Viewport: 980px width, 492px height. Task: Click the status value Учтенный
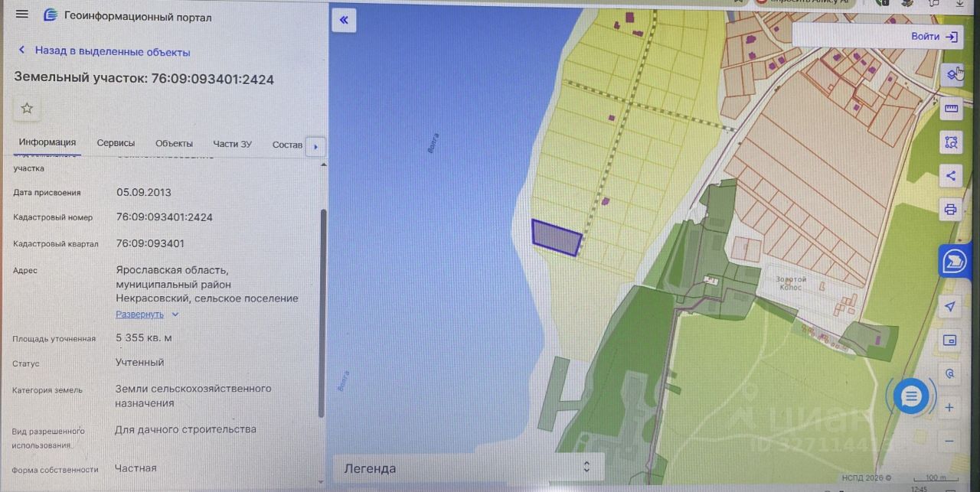(x=140, y=363)
